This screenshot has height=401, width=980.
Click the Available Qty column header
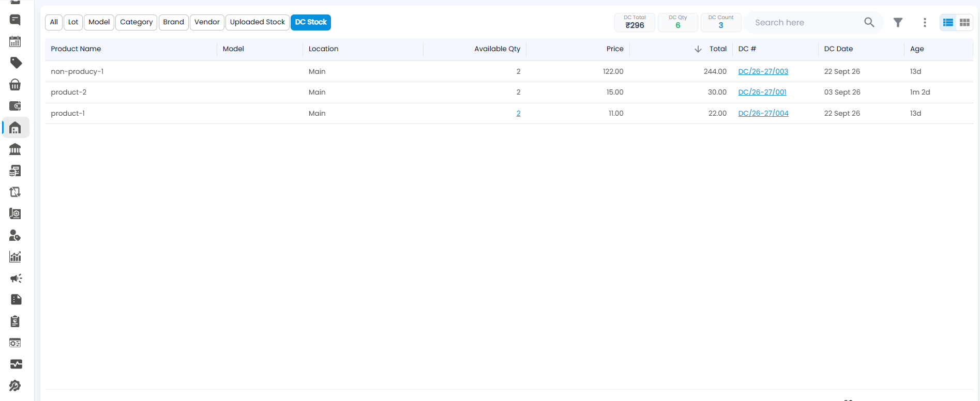[497, 49]
